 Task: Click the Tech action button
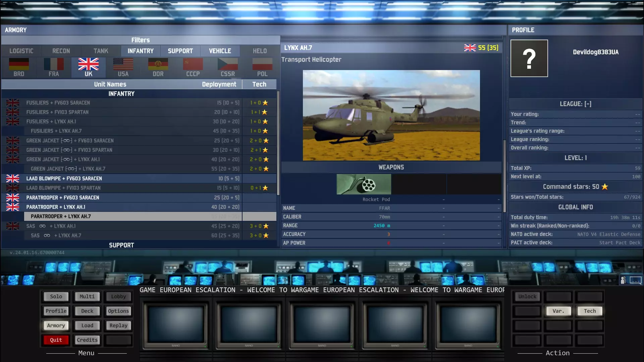(x=590, y=311)
